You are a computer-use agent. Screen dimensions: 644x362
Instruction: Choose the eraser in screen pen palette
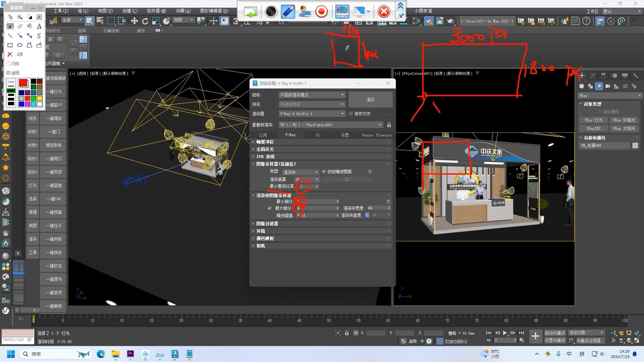20,26
